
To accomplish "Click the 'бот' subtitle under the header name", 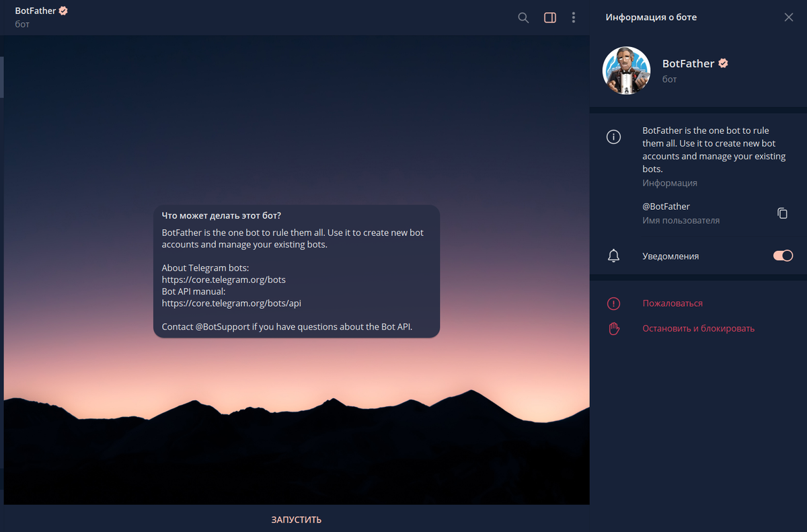I will coord(22,24).
